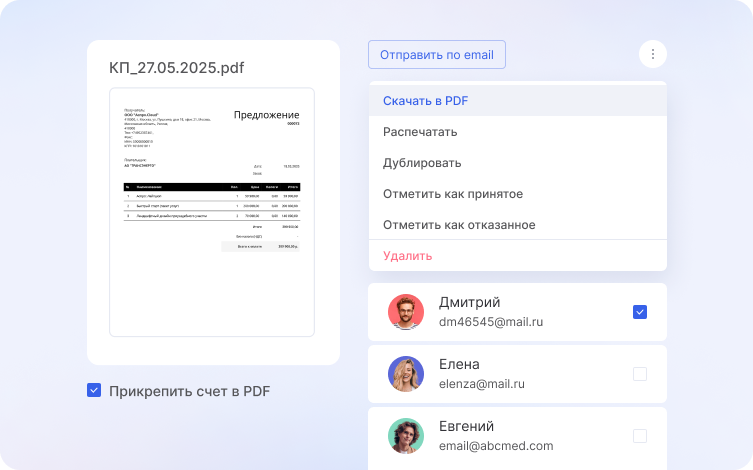The image size is (753, 470).
Task: Uncheck the checkbox next to Дмитрий
Action: click(640, 312)
